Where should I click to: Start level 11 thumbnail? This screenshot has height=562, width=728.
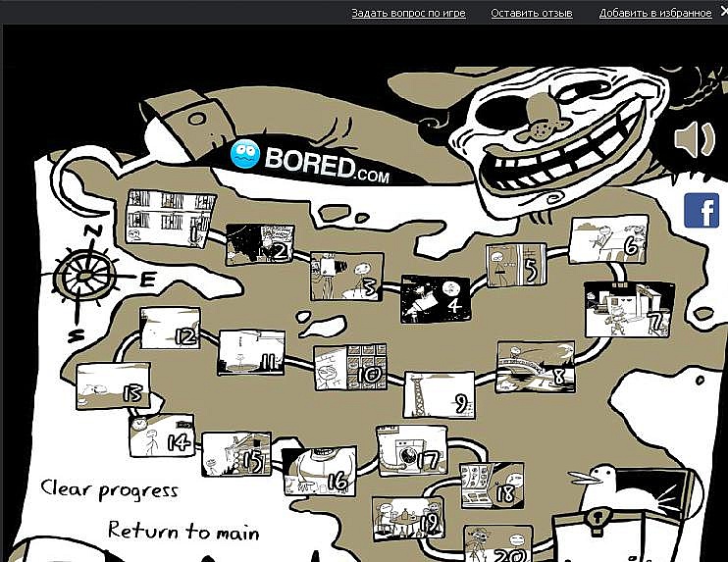tap(251, 352)
